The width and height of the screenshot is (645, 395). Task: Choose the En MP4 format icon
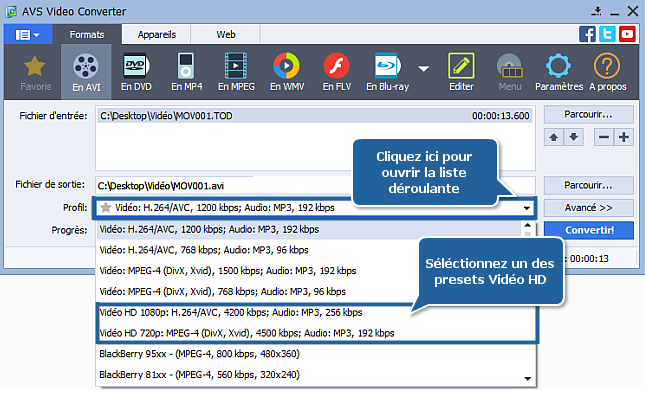tap(186, 72)
